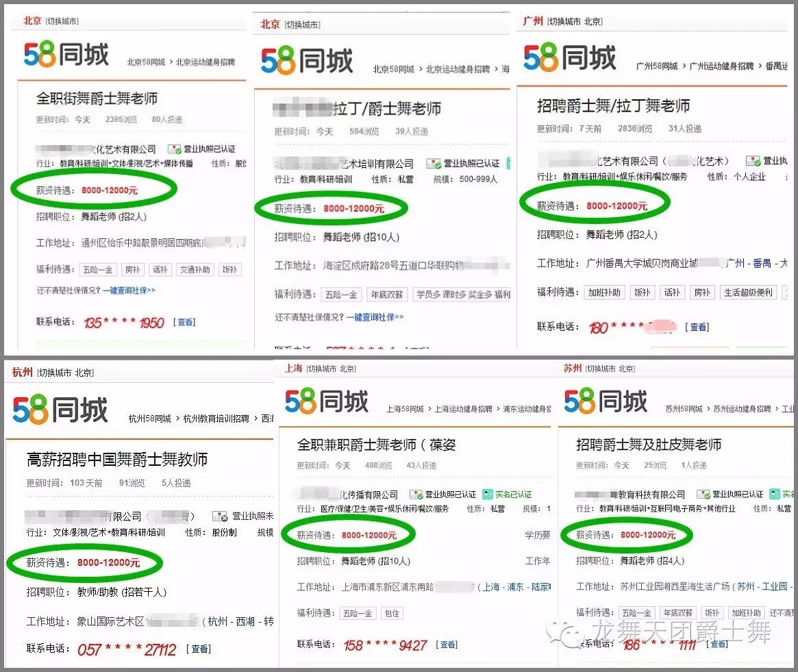
Task: Open the 杭州教育培训招聘 breadcrumb
Action: point(216,419)
